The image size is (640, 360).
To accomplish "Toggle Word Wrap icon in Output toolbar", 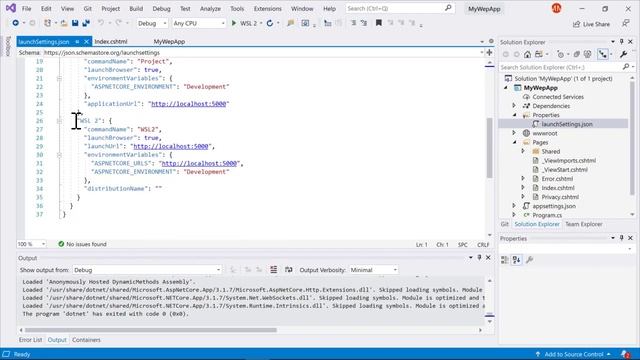I will [289, 269].
